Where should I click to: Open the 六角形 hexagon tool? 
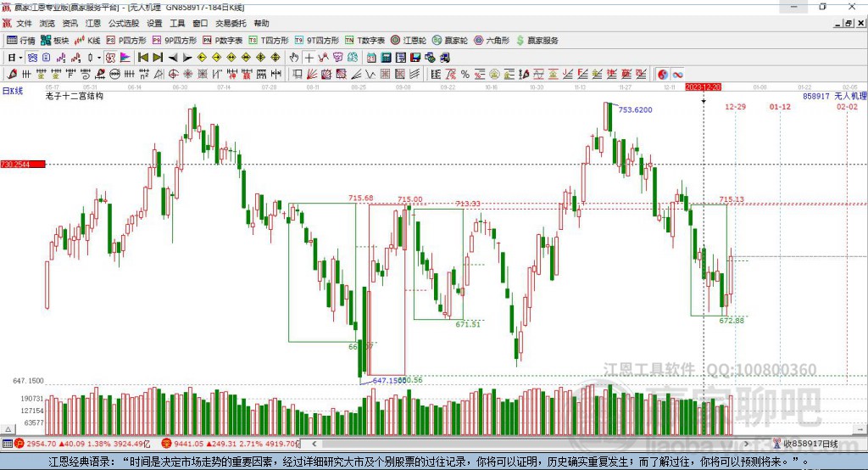[492, 41]
